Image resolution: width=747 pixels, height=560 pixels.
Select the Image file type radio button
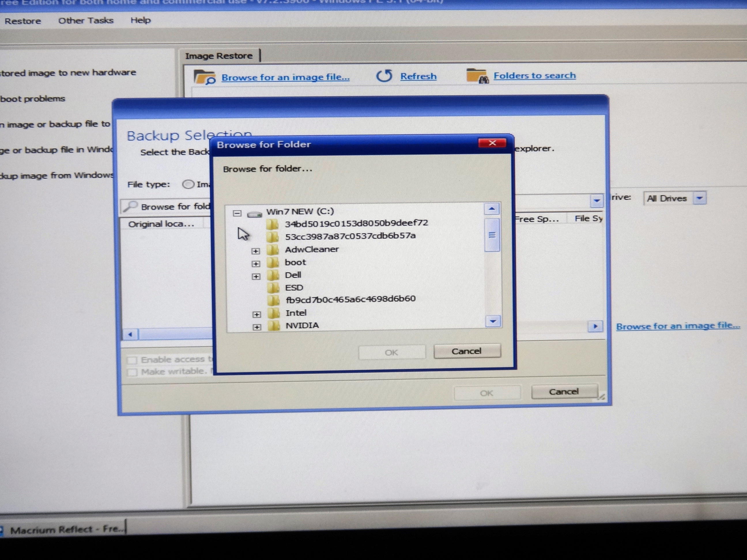pyautogui.click(x=188, y=184)
